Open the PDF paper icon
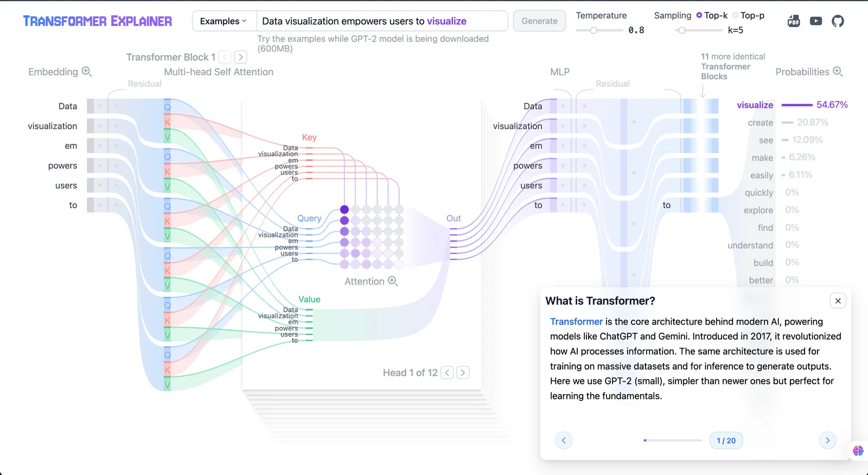 coord(794,21)
